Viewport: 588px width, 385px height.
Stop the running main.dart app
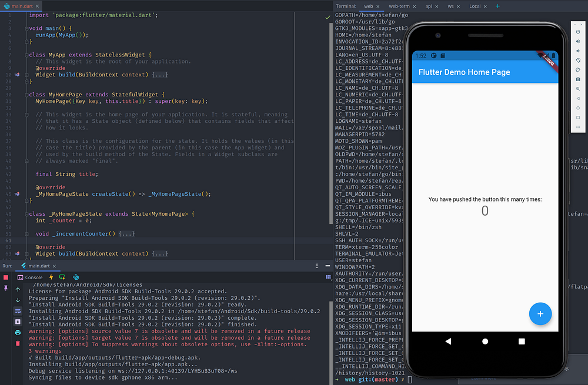tap(6, 277)
